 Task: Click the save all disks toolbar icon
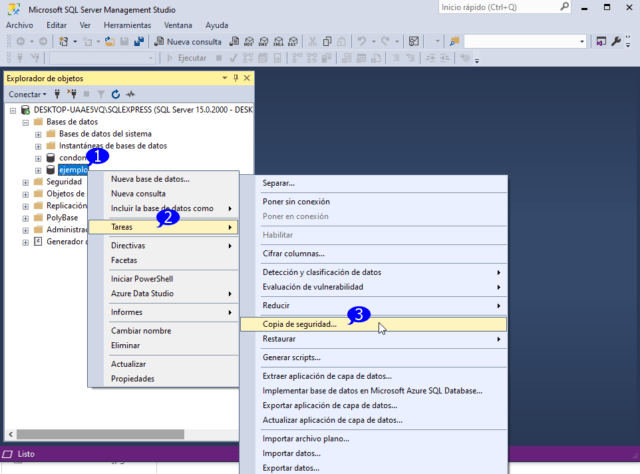[141, 42]
